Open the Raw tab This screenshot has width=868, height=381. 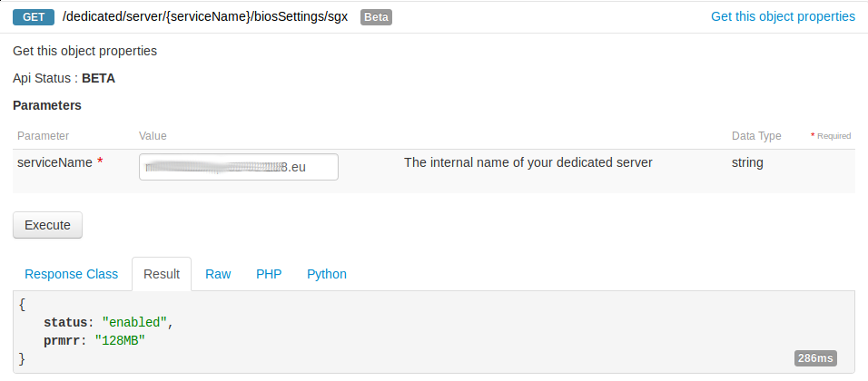tap(218, 274)
